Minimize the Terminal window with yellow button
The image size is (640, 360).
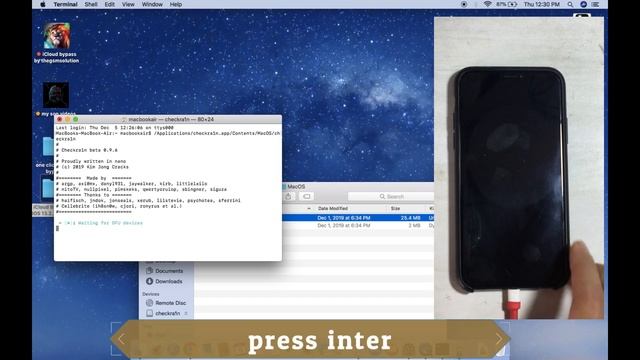(68, 119)
